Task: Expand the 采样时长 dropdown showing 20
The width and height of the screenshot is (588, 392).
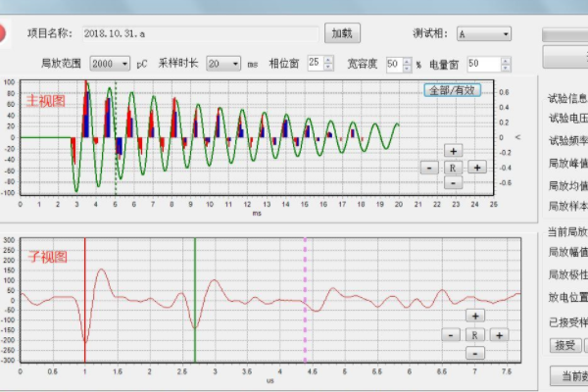Action: [222, 63]
